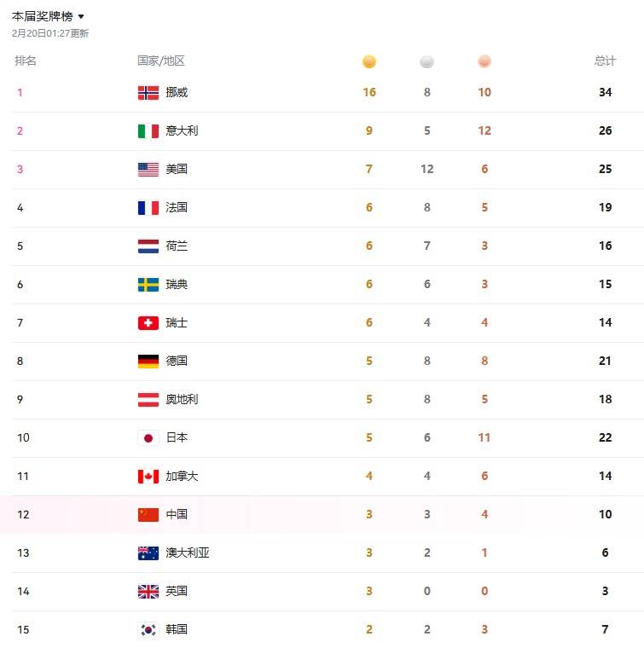Viewport: 644px width, 648px height.
Task: Click the United States flag icon
Action: [148, 169]
